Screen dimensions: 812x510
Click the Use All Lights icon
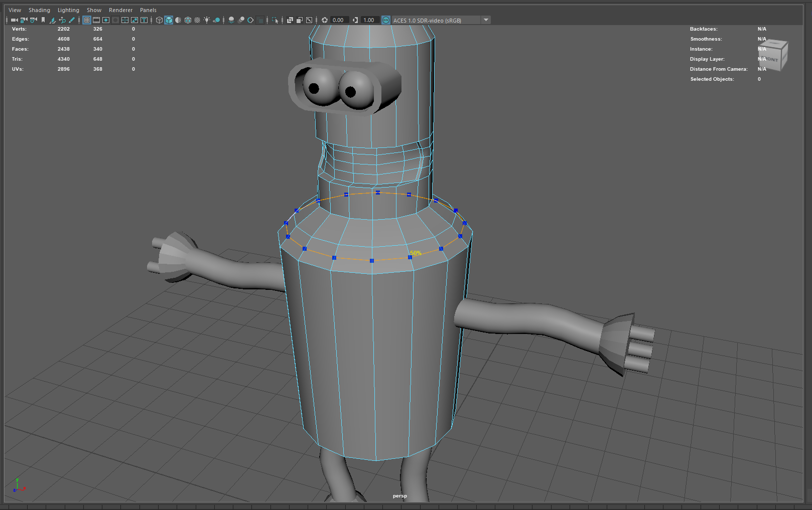[207, 20]
